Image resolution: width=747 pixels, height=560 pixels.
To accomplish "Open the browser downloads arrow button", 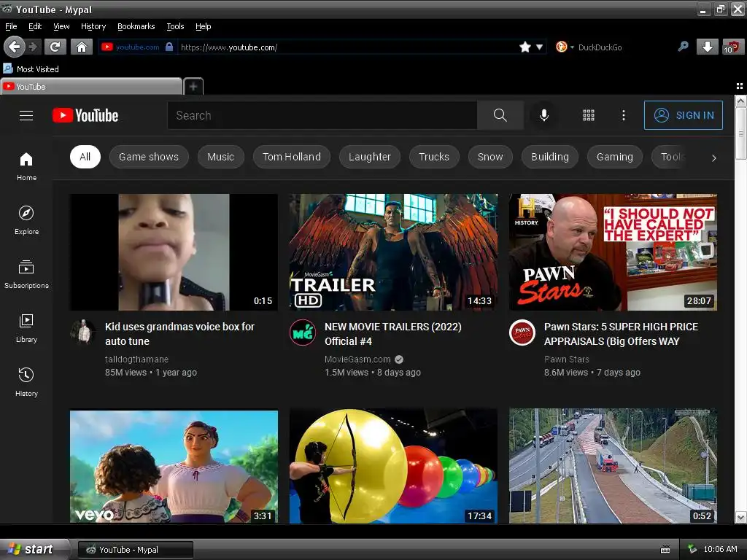I will tap(708, 47).
